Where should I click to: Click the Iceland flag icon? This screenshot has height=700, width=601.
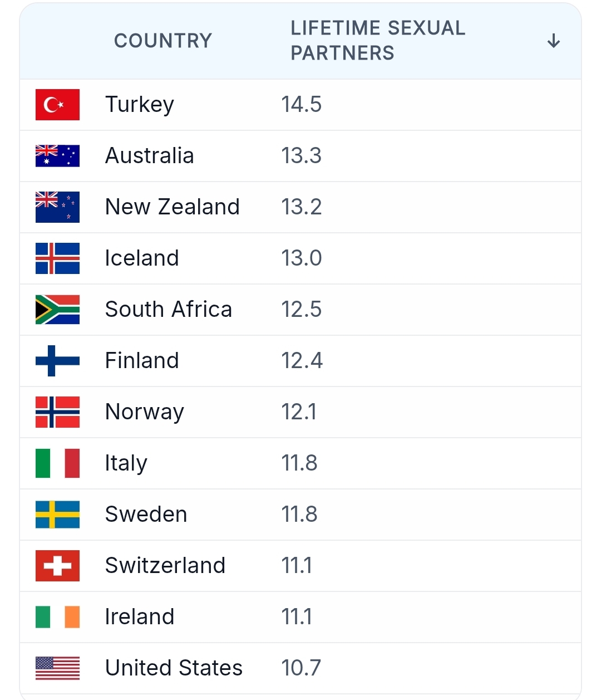click(x=57, y=258)
